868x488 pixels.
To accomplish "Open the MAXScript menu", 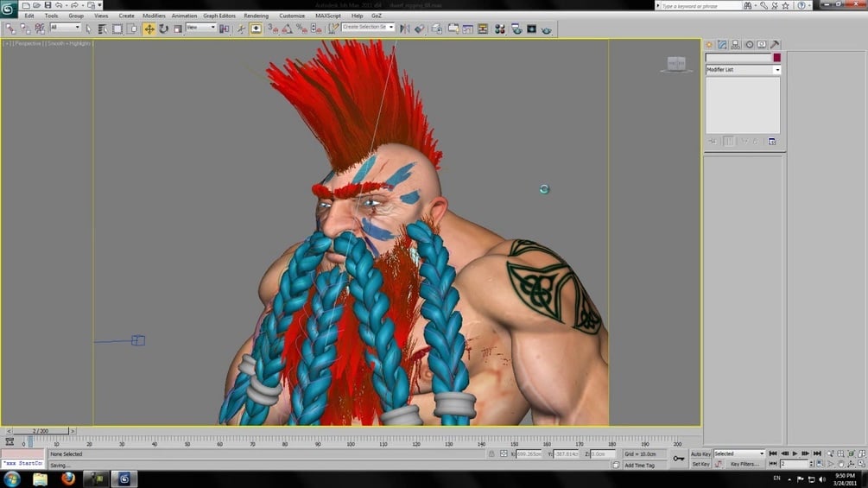I will [328, 16].
